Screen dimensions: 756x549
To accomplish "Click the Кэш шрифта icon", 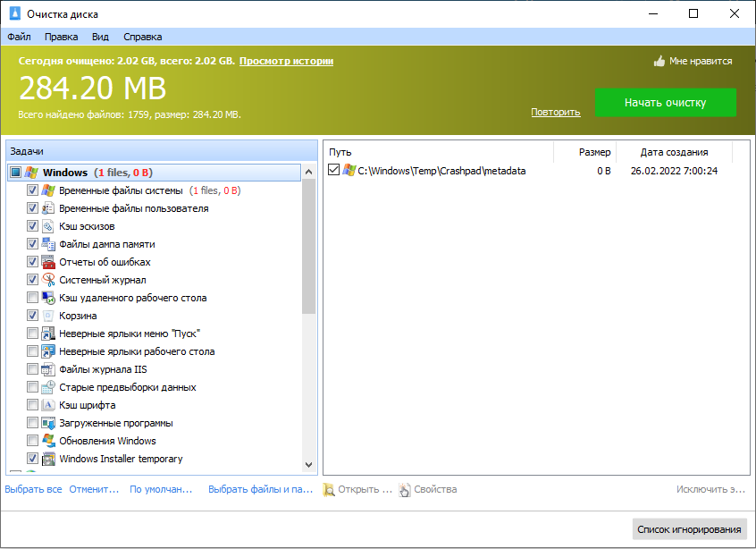I will [47, 404].
